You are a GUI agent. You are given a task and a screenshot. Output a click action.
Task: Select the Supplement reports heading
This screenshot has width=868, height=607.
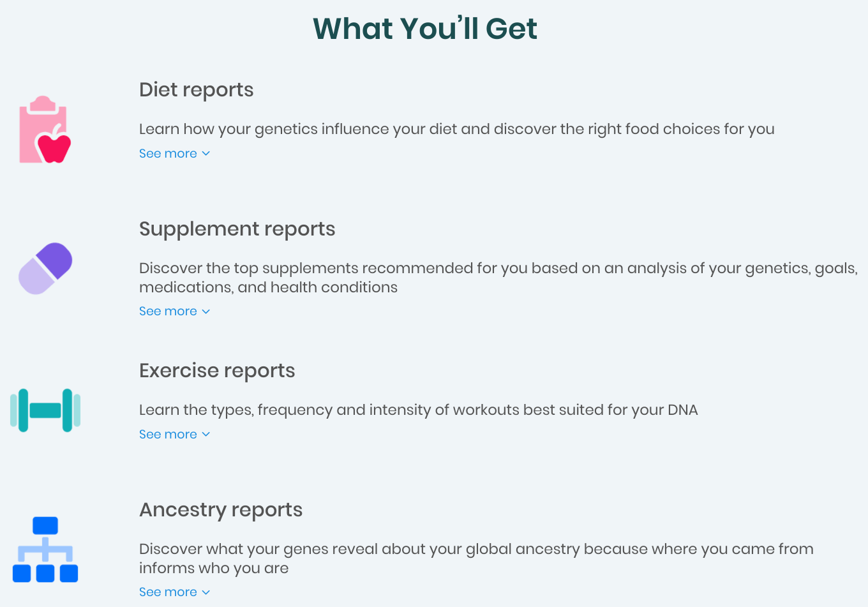(237, 229)
